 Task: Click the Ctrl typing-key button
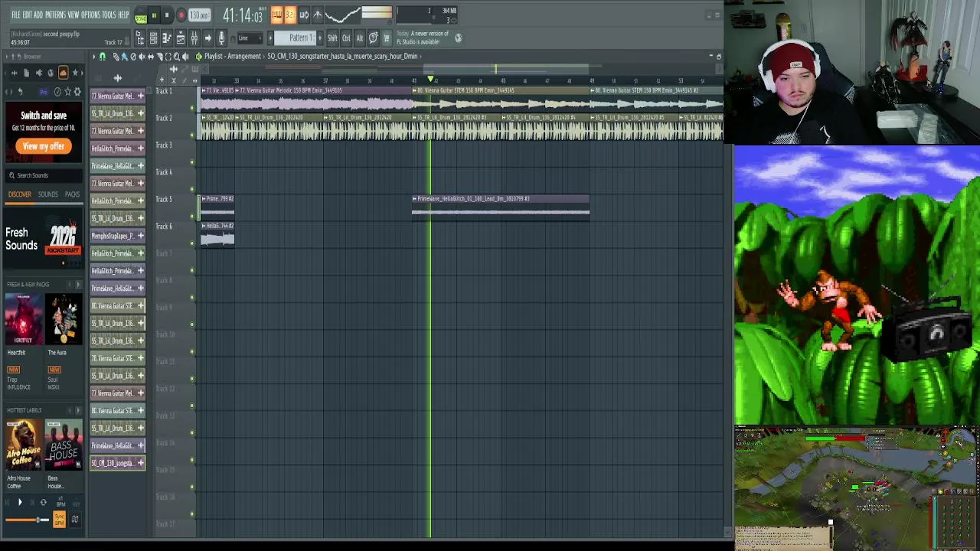pyautogui.click(x=346, y=37)
